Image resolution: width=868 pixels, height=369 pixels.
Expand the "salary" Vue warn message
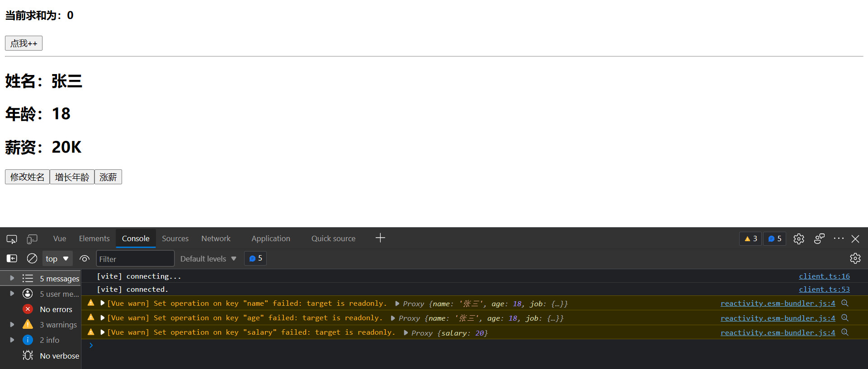(103, 332)
